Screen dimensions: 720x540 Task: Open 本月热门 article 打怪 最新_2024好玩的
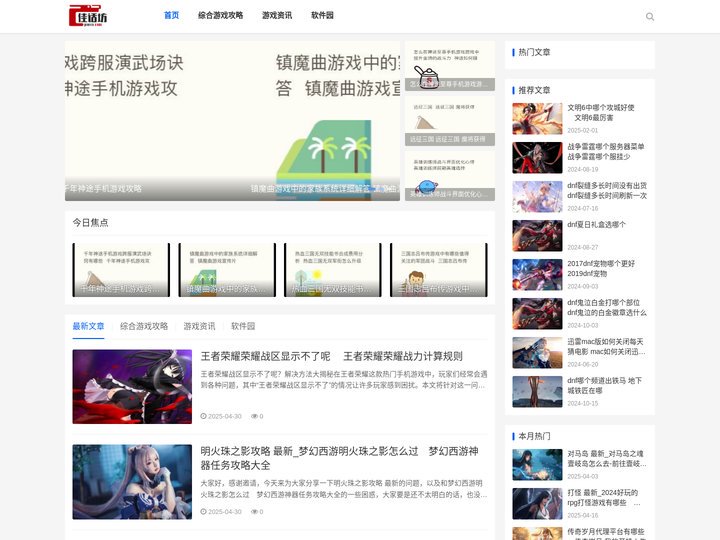point(604,498)
